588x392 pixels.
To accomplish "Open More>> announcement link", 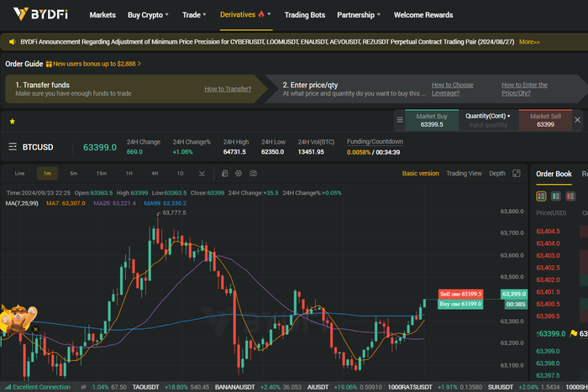I will 529,42.
